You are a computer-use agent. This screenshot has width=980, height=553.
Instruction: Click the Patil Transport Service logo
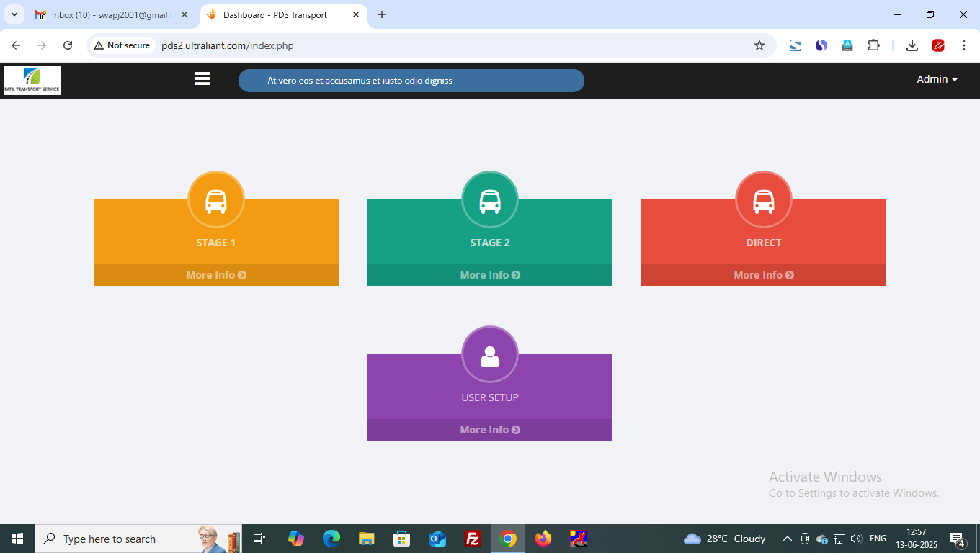pos(32,81)
